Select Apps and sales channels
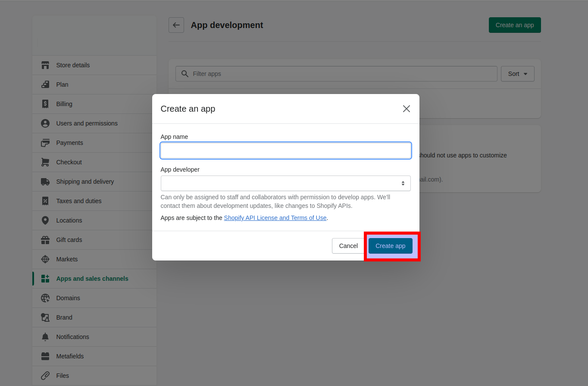 94,279
